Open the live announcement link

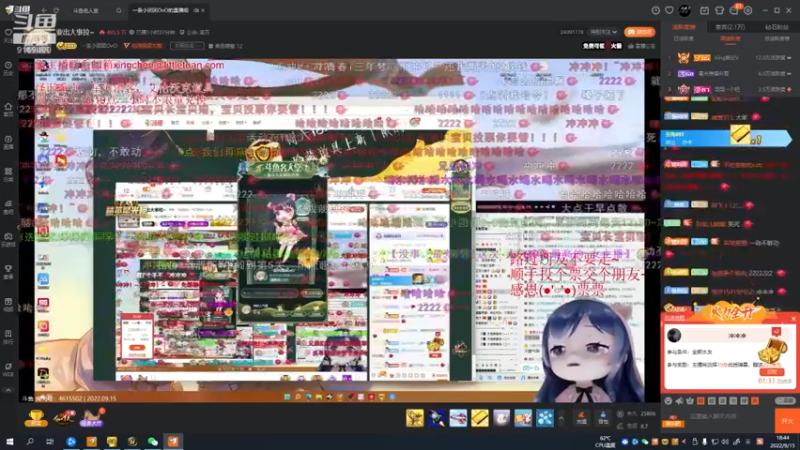(641, 46)
